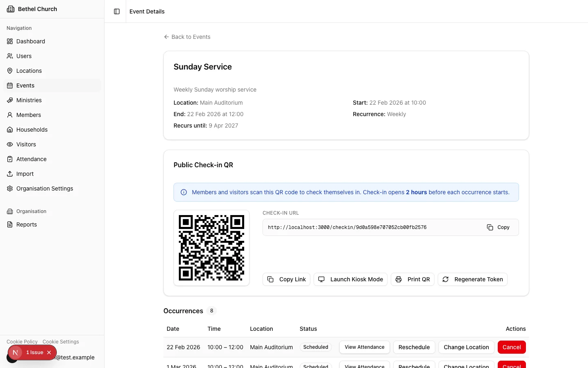Open Cookie Policy link

pyautogui.click(x=22, y=342)
